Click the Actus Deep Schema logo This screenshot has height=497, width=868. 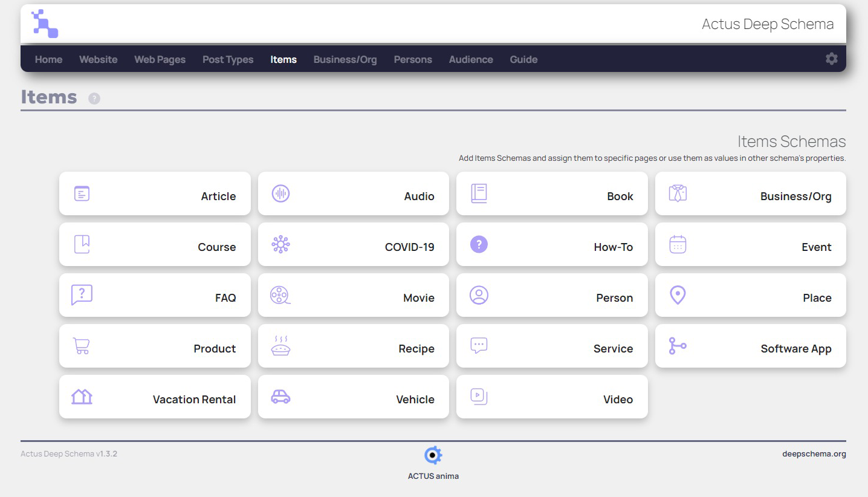(45, 24)
